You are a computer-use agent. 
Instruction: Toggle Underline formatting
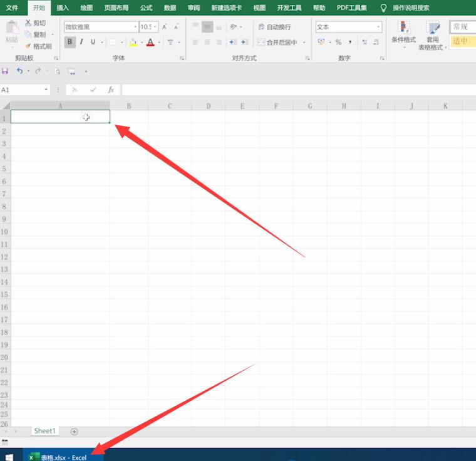[x=93, y=42]
